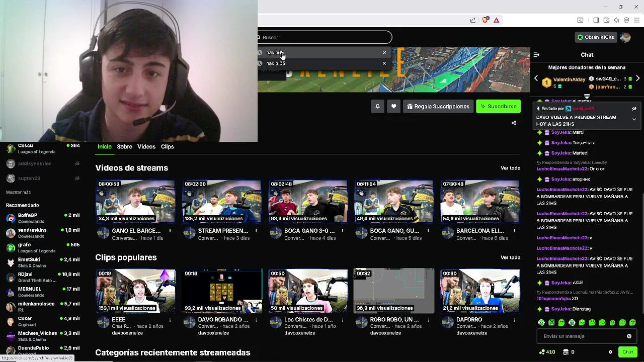Expand pinned message chevron
The height and width of the screenshot is (362, 644).
click(x=634, y=120)
